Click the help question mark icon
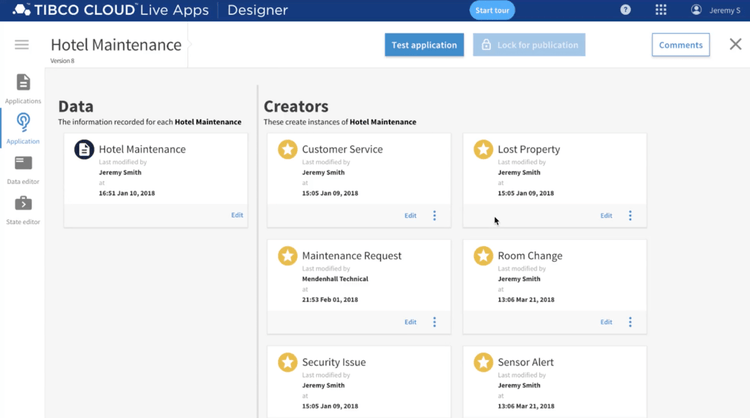This screenshot has height=418, width=750. [625, 10]
